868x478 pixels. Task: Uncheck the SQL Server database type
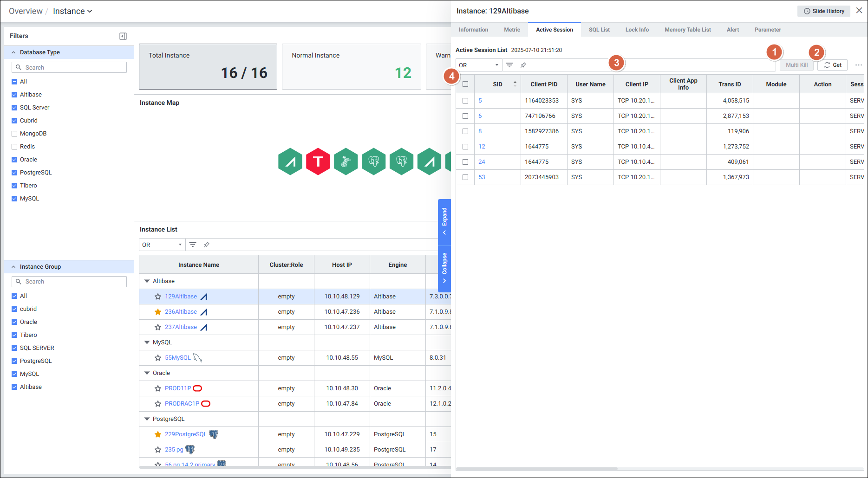[14, 108]
